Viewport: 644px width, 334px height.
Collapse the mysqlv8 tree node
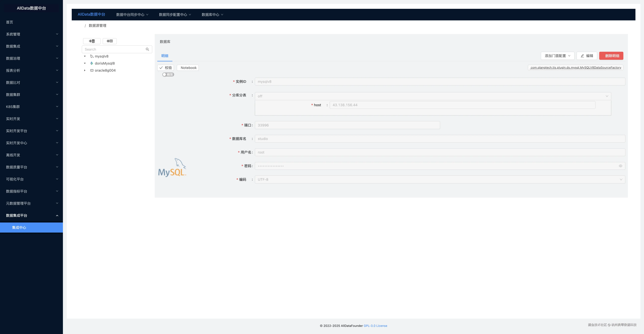[85, 56]
